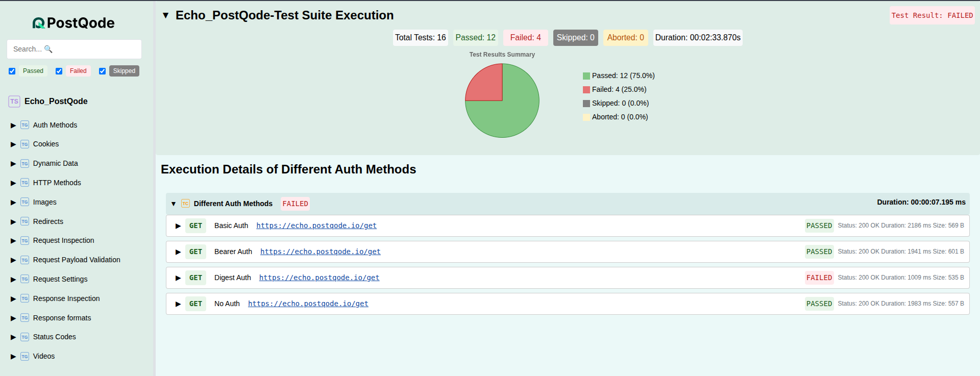Open the Basic Auth echo.postqode.io/get link

point(316,225)
